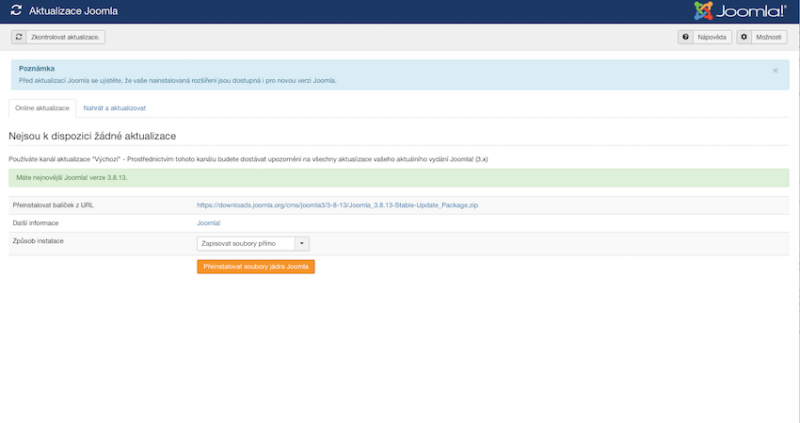
Task: Click refresh icon on Zkontrolovat aktualizace button
Action: pos(19,37)
